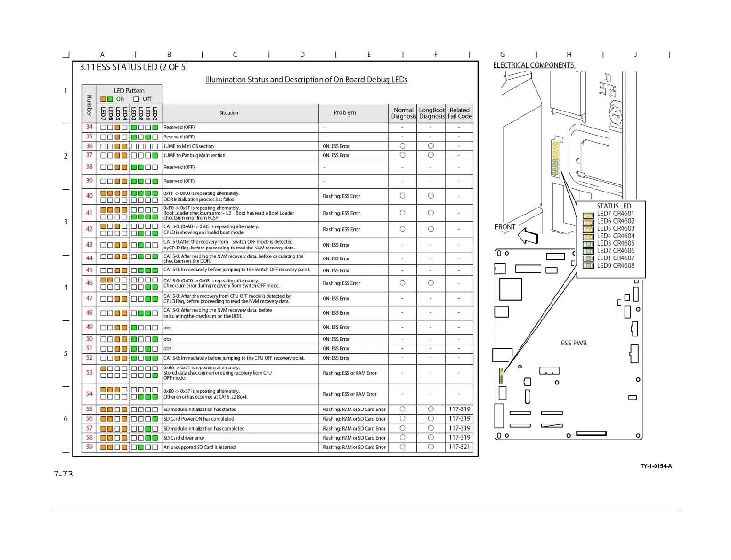
Task: Select the LED0 CR4608 indicator icon
Action: click(588, 266)
